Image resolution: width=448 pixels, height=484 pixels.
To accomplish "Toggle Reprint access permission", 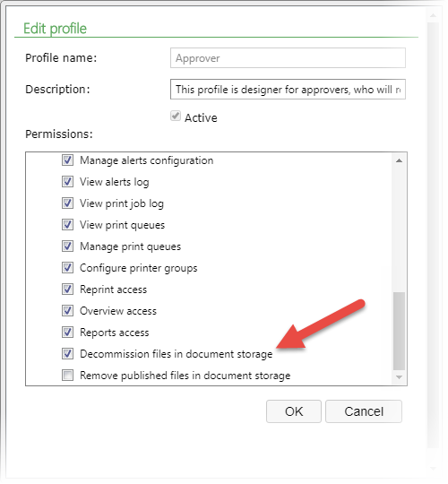I will pos(67,290).
